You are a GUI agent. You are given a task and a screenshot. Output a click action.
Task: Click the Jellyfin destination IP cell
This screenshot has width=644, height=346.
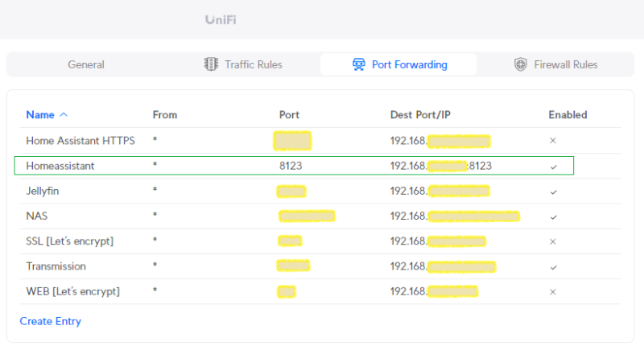(x=440, y=192)
